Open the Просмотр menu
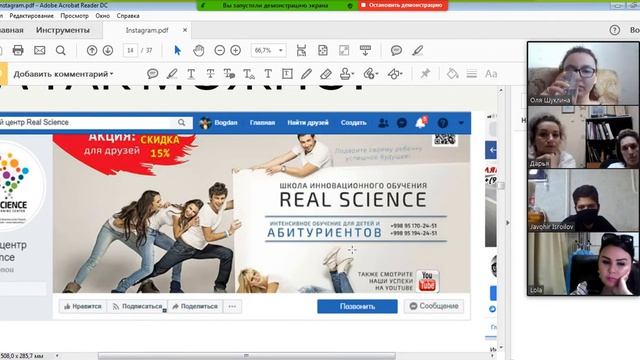 [74, 16]
